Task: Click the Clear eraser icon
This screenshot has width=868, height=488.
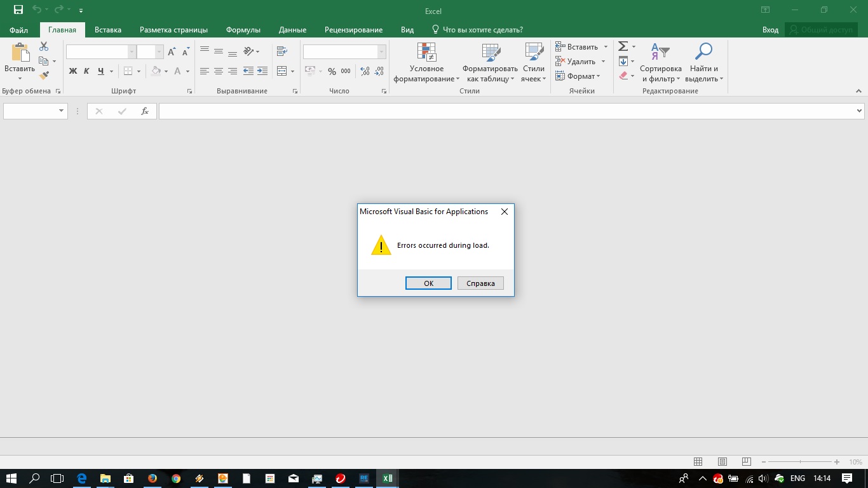Action: (623, 76)
